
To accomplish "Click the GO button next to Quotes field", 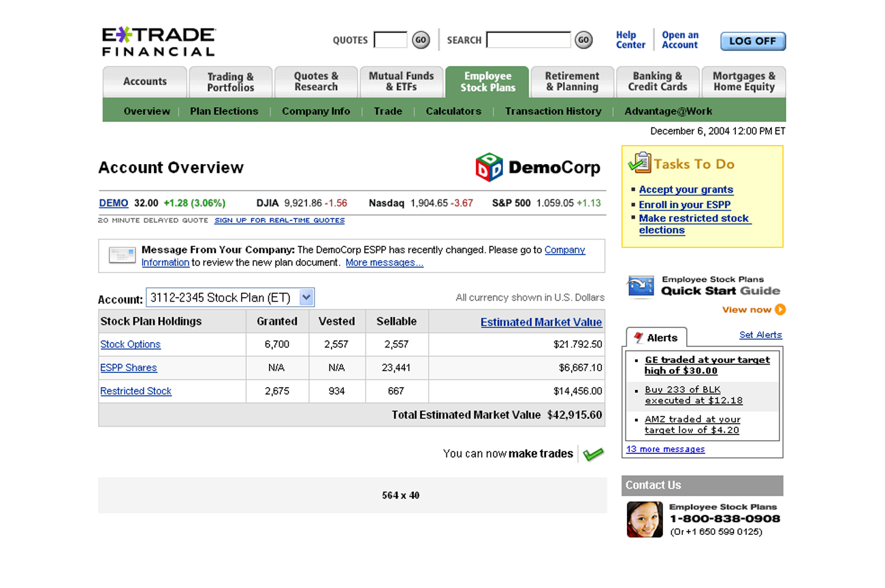I will [421, 40].
